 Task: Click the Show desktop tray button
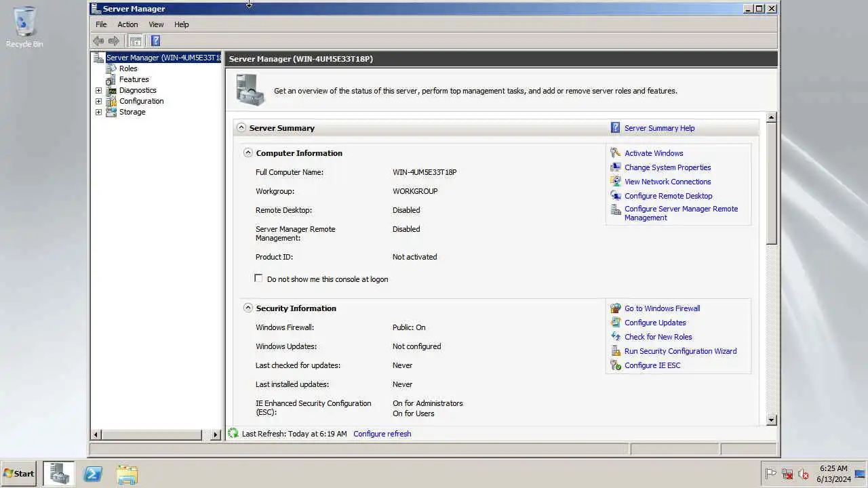860,474
